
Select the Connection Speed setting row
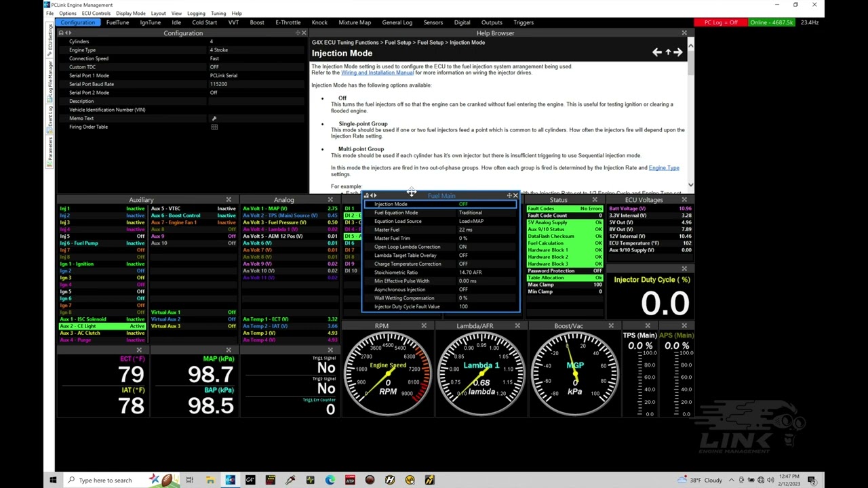(x=182, y=58)
